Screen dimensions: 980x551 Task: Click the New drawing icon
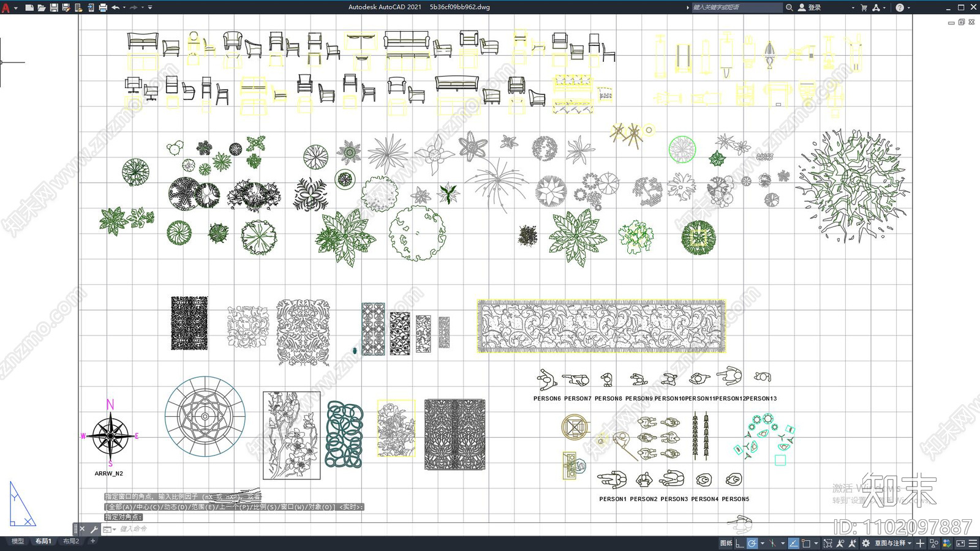[x=29, y=7]
